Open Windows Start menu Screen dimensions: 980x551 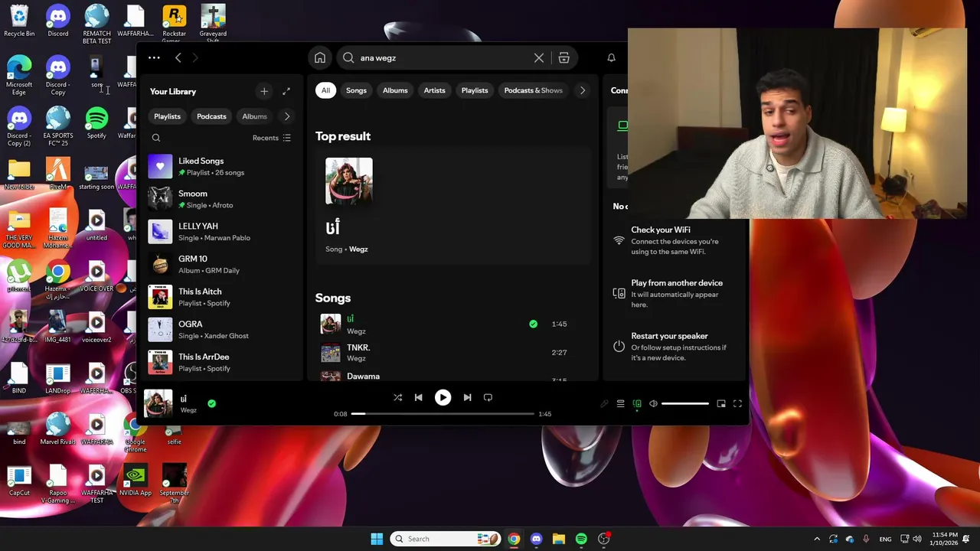(x=377, y=539)
